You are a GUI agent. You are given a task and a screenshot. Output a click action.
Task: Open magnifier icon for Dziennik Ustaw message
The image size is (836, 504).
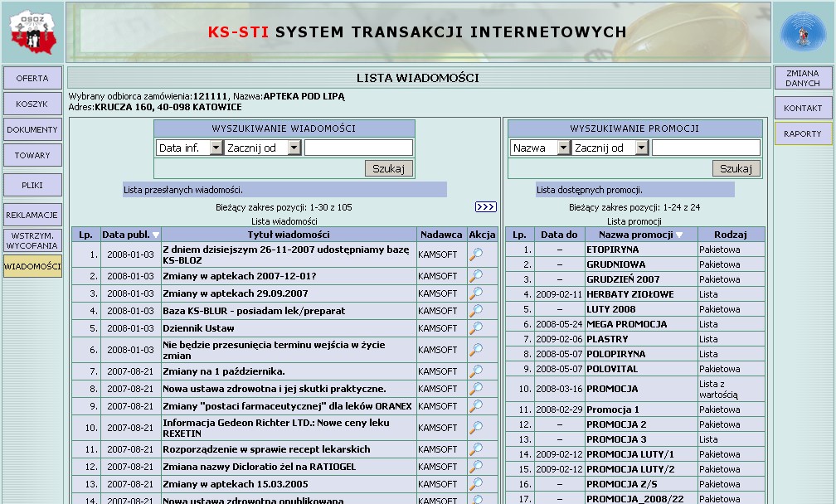click(476, 328)
